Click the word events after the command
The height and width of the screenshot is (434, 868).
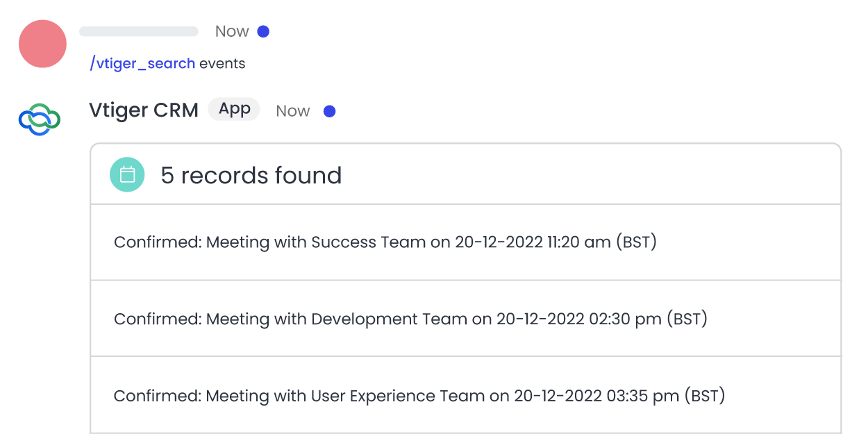(x=222, y=63)
